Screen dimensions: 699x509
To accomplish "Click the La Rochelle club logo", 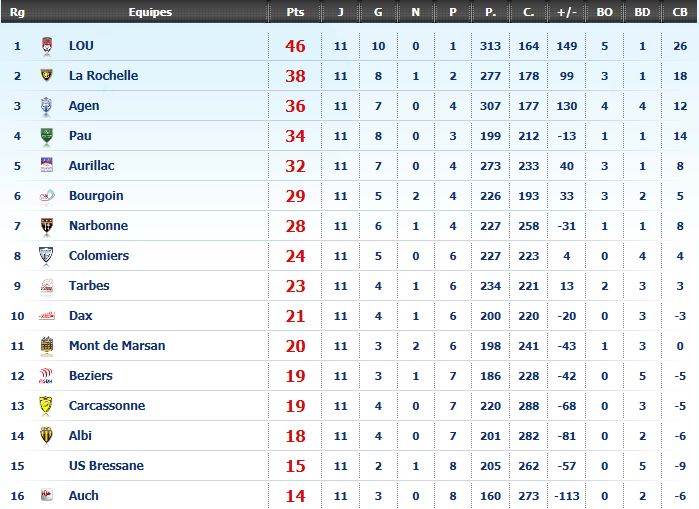I will pos(47,75).
